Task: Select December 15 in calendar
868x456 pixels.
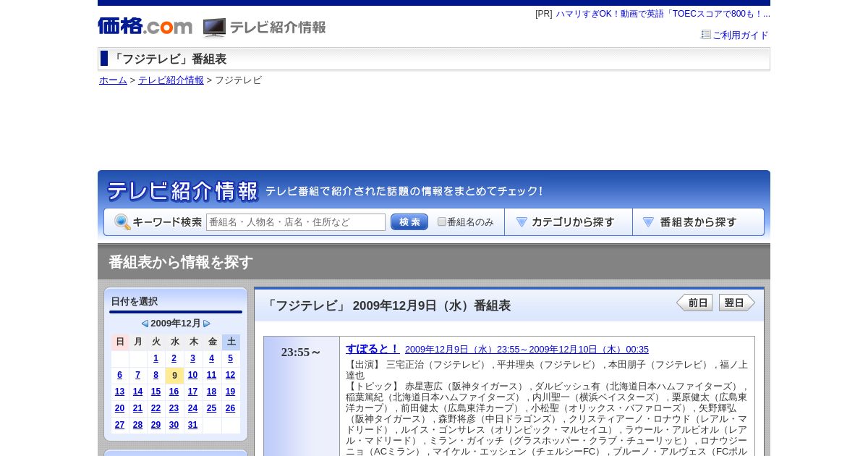Action: pyautogui.click(x=156, y=392)
